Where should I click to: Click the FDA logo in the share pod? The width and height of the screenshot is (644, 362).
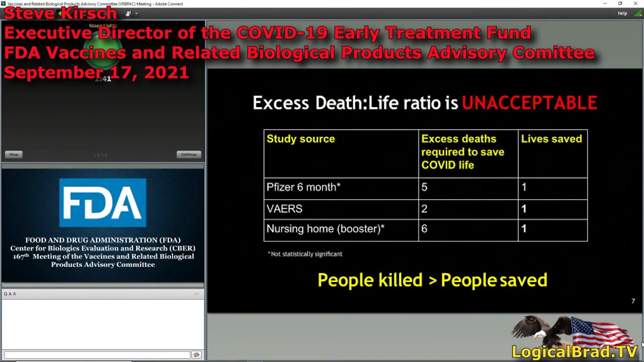click(103, 203)
